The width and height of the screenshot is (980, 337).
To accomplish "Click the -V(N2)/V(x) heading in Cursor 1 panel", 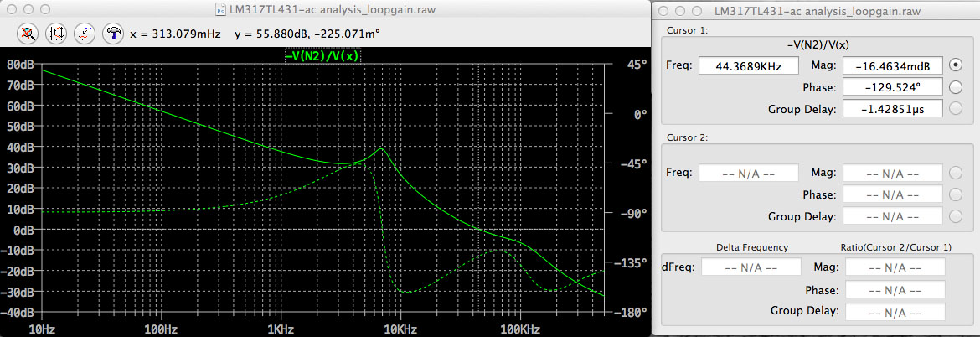I will 819,45.
